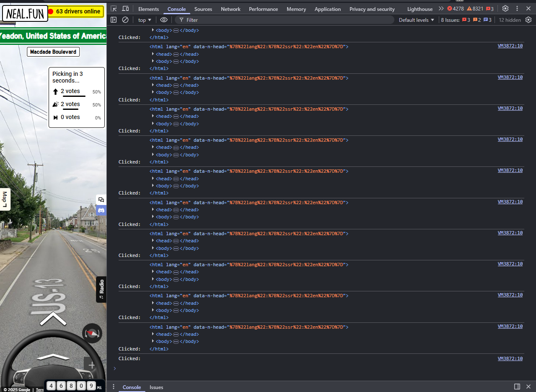Click the 8321 warnings counter
Screen dimensions: 536x392
[x=475, y=9]
